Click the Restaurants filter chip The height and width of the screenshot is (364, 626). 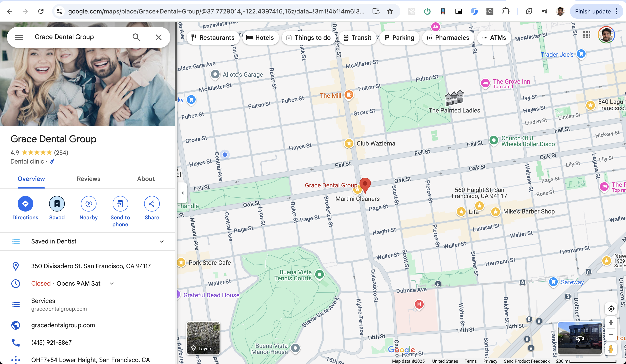(x=213, y=38)
